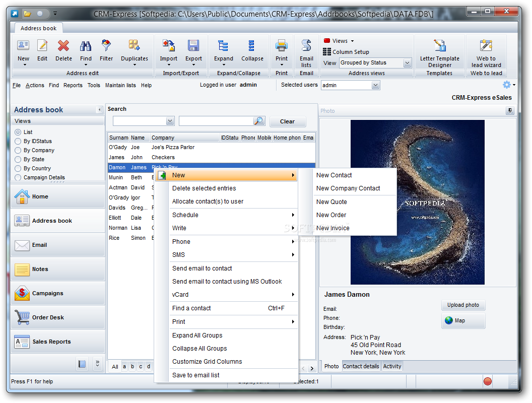Click the pin icon on Photo panel
Image resolution: width=532 pixels, height=403 pixels.
(510, 110)
